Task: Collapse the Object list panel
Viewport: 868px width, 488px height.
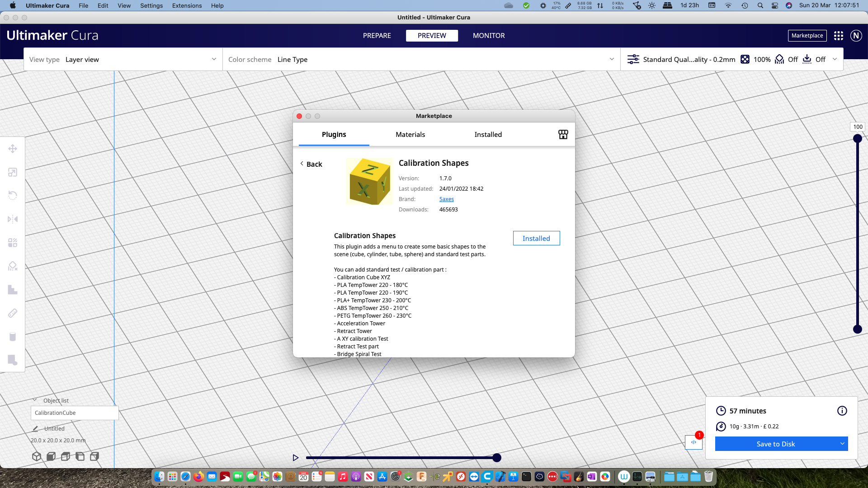Action: coord(35,400)
